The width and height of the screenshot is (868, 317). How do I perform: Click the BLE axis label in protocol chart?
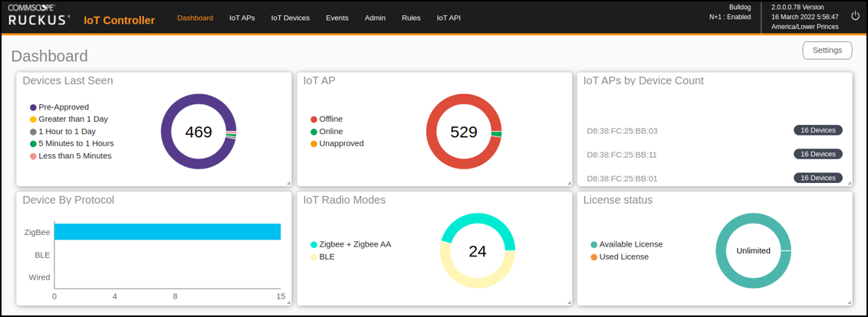coord(42,254)
